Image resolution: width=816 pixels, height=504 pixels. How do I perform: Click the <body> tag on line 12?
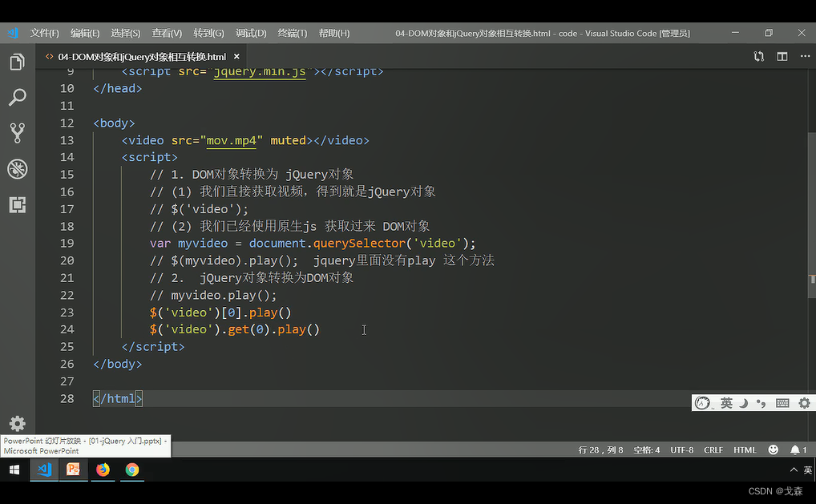(x=114, y=123)
